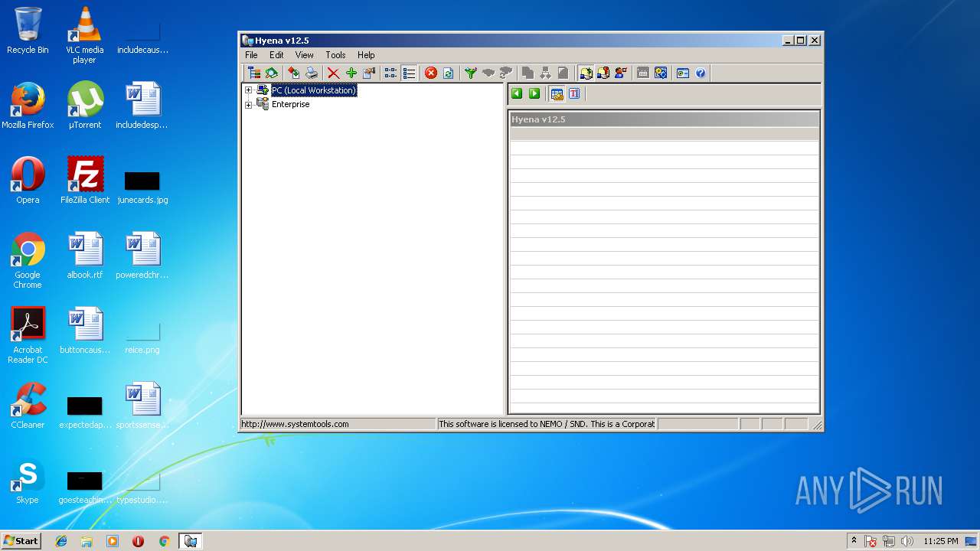The image size is (980, 551).
Task: Click the red stop icon
Action: 430,73
